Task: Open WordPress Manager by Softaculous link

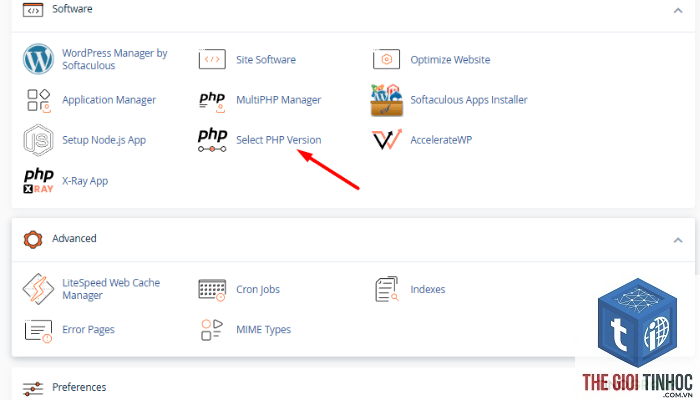Action: coord(115,59)
